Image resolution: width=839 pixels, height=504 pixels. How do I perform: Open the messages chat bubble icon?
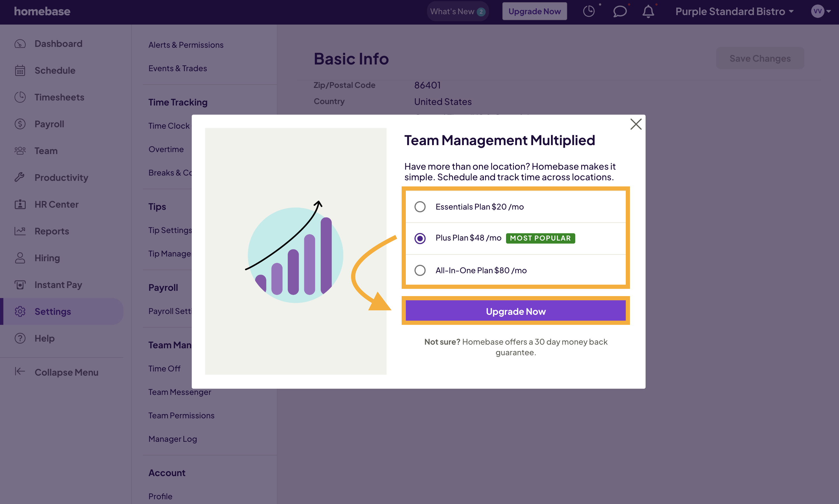[x=620, y=11]
